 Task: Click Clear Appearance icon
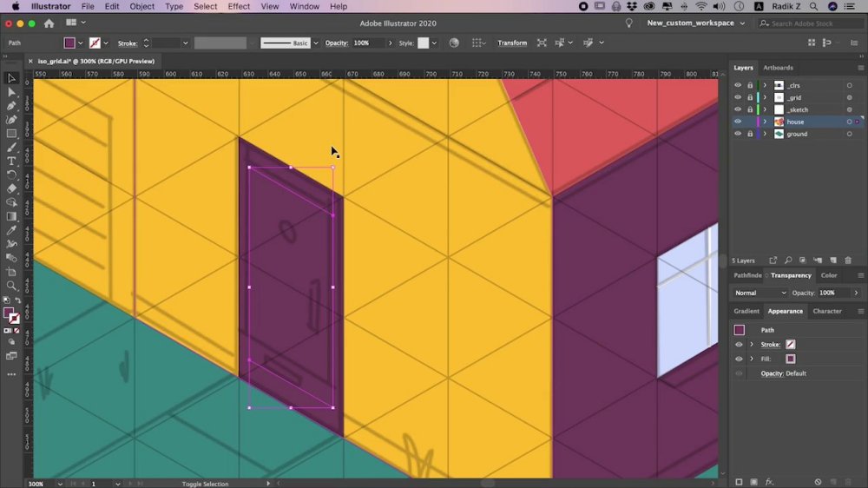[x=818, y=482]
